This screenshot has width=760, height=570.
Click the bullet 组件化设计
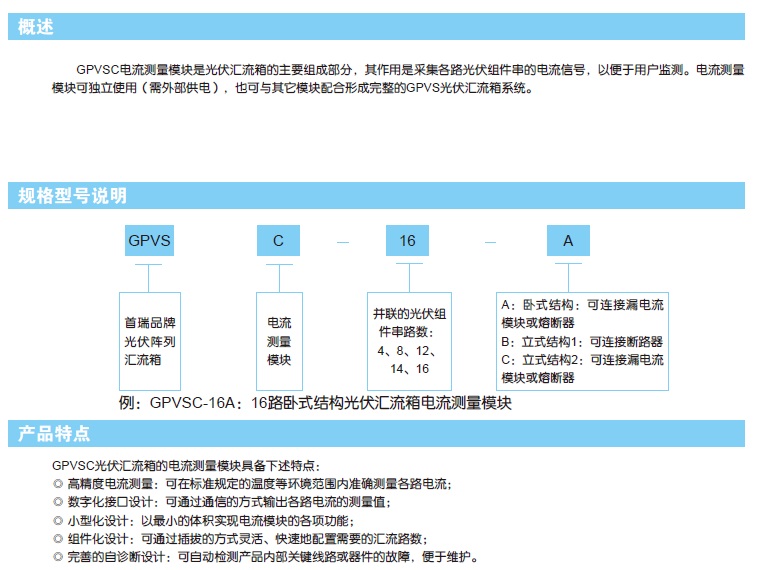248,538
